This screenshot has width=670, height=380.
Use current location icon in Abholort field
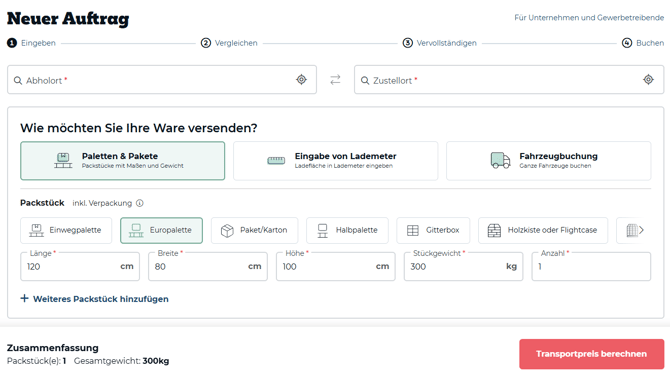click(301, 80)
